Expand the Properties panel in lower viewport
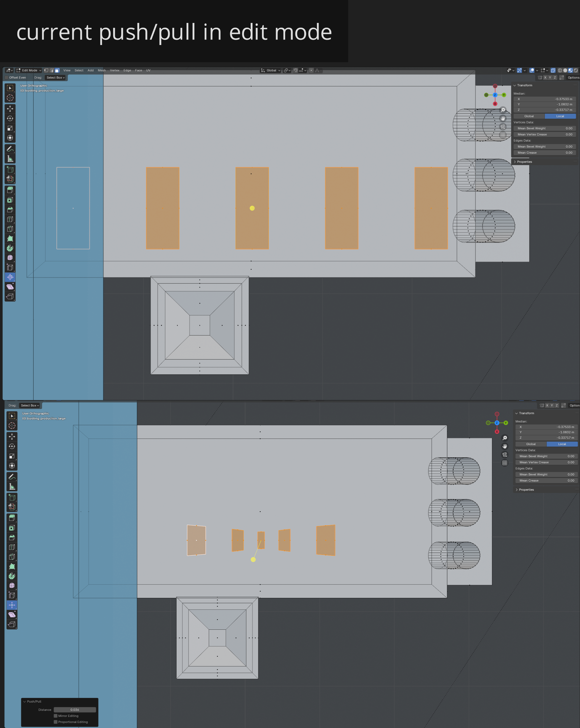Image resolution: width=580 pixels, height=728 pixels. [x=517, y=490]
